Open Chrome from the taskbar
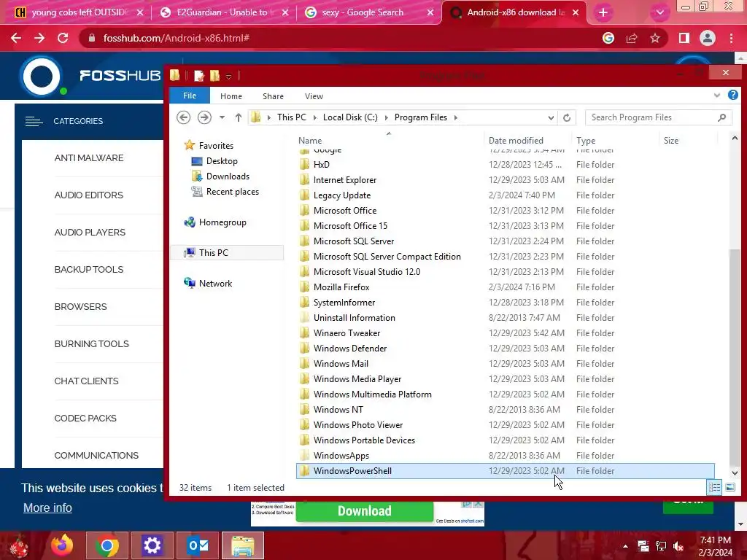This screenshot has height=560, width=747. (107, 545)
